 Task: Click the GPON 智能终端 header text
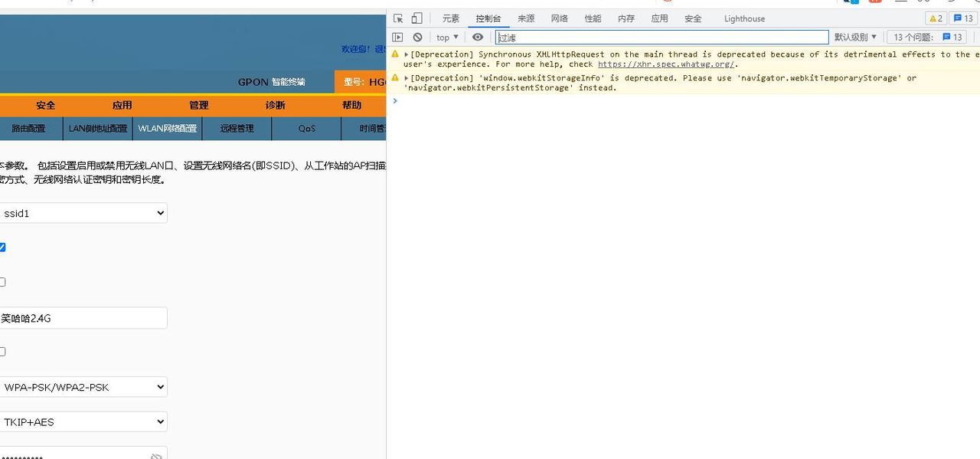[x=271, y=82]
